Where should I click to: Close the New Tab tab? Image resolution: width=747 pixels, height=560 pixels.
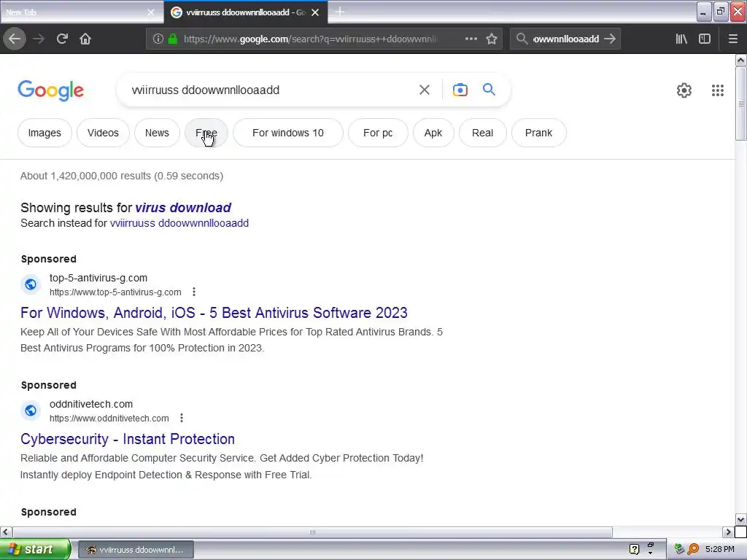coord(151,12)
